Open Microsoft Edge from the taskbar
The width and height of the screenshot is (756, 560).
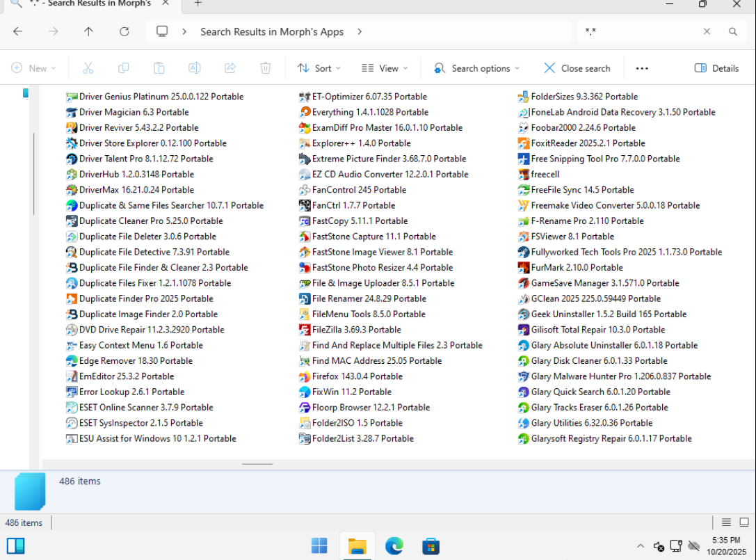(x=394, y=545)
